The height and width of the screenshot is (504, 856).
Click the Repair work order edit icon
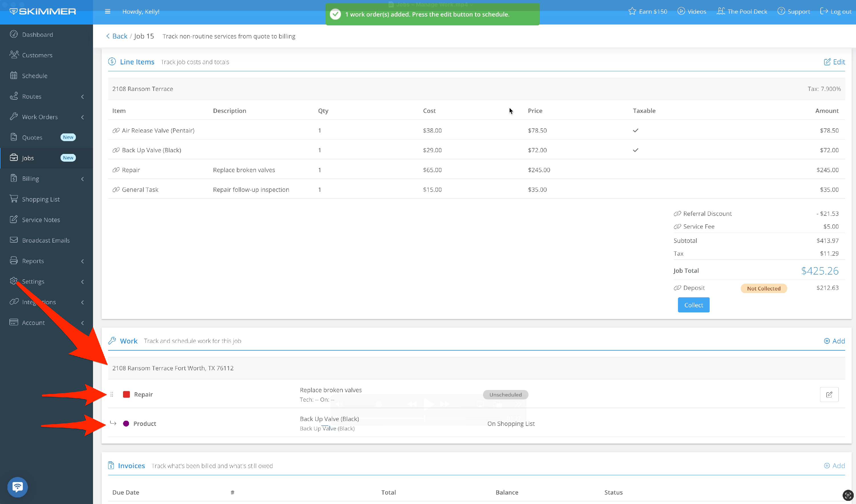click(x=829, y=394)
